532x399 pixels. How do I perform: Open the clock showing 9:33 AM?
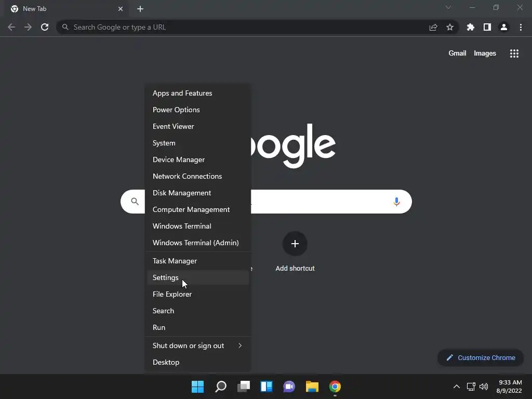pyautogui.click(x=509, y=387)
